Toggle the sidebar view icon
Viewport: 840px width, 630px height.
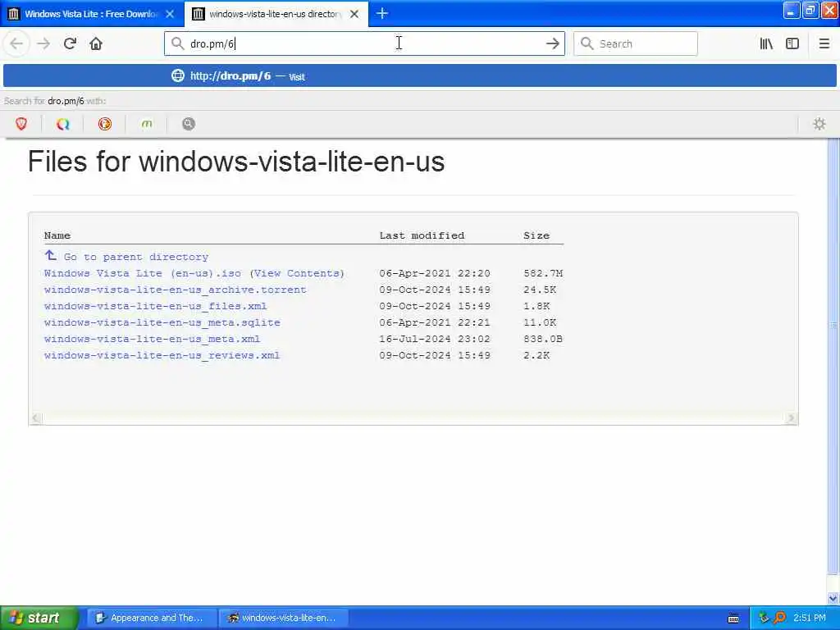tap(792, 43)
